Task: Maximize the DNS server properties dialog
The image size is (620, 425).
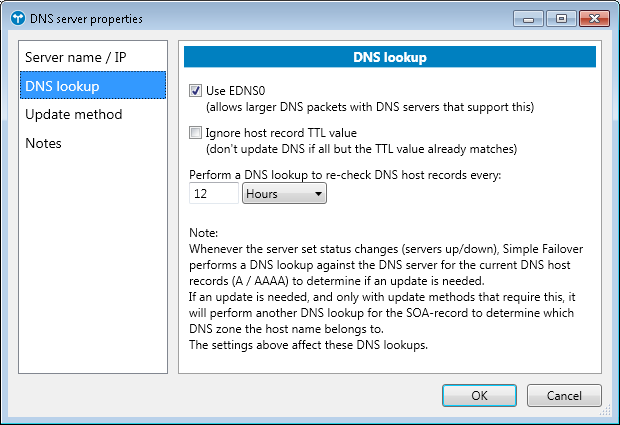Action: coord(555,17)
